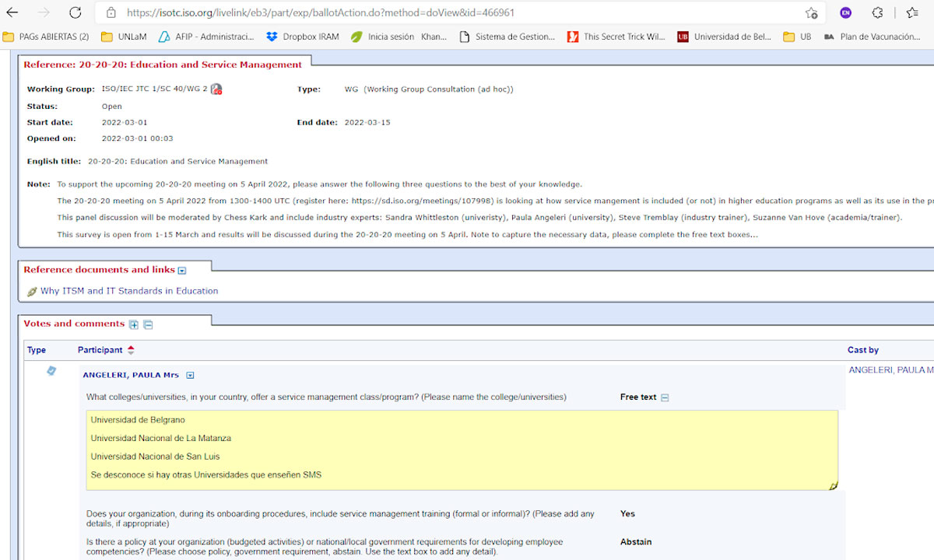Screen dimensions: 934x560
Task: Open the Dropbox IRAM bookmark
Action: click(303, 37)
